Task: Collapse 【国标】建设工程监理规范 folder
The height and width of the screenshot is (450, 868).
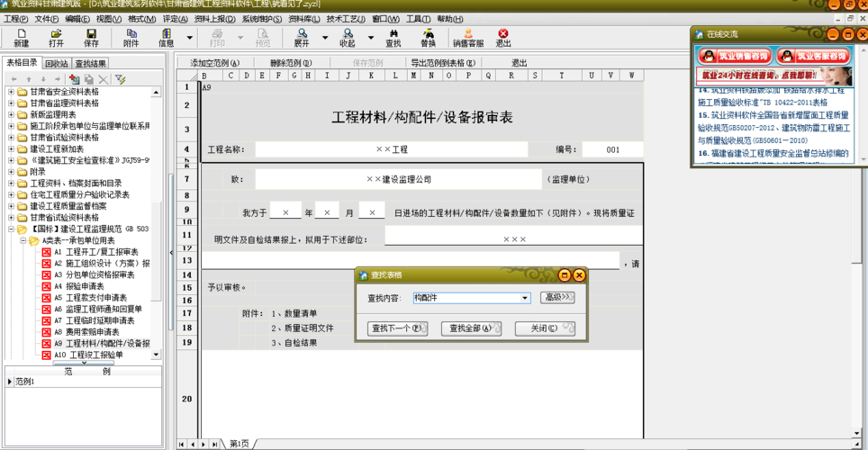Action: pos(11,229)
